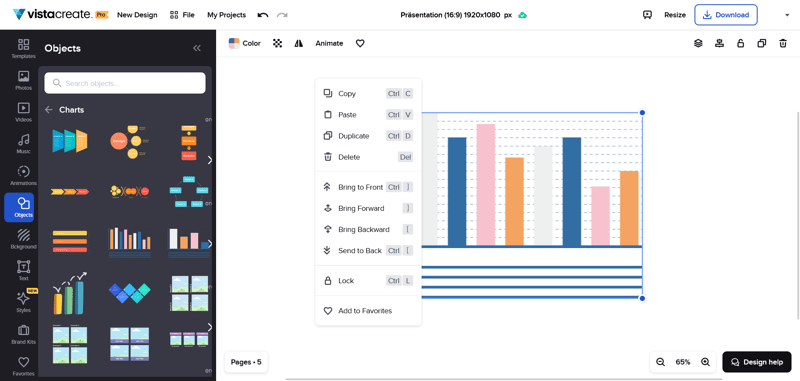This screenshot has width=800, height=381.
Task: Click the undo arrow
Action: click(263, 15)
